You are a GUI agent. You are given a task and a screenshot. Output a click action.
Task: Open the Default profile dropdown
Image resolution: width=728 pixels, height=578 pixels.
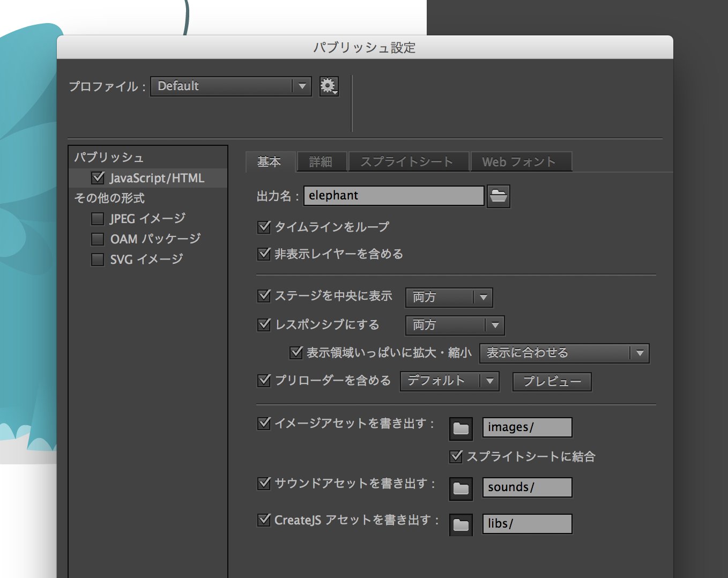231,86
